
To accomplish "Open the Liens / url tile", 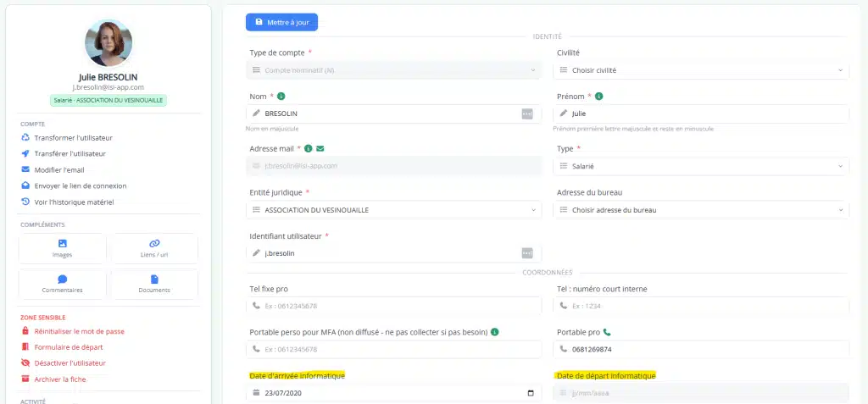I will coord(154,248).
